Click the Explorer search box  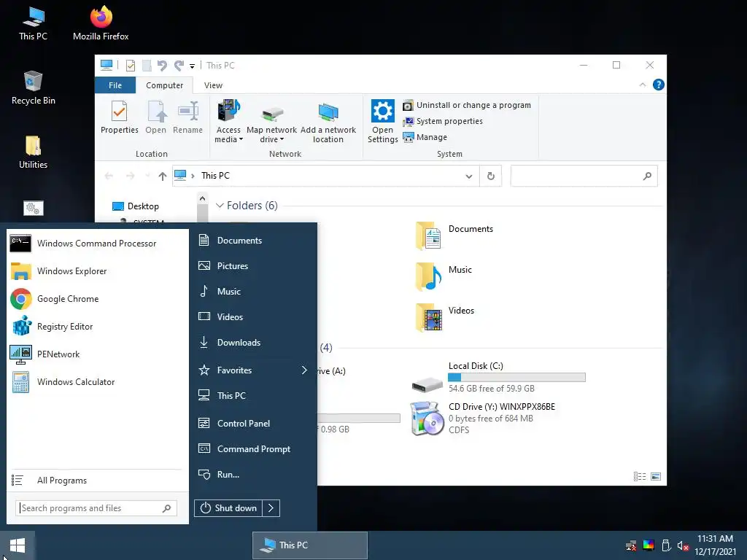coord(584,176)
